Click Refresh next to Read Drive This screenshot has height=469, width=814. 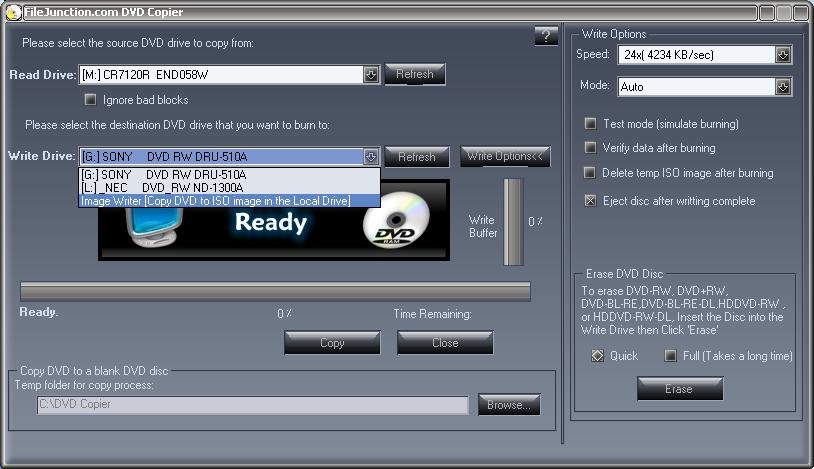(x=415, y=74)
